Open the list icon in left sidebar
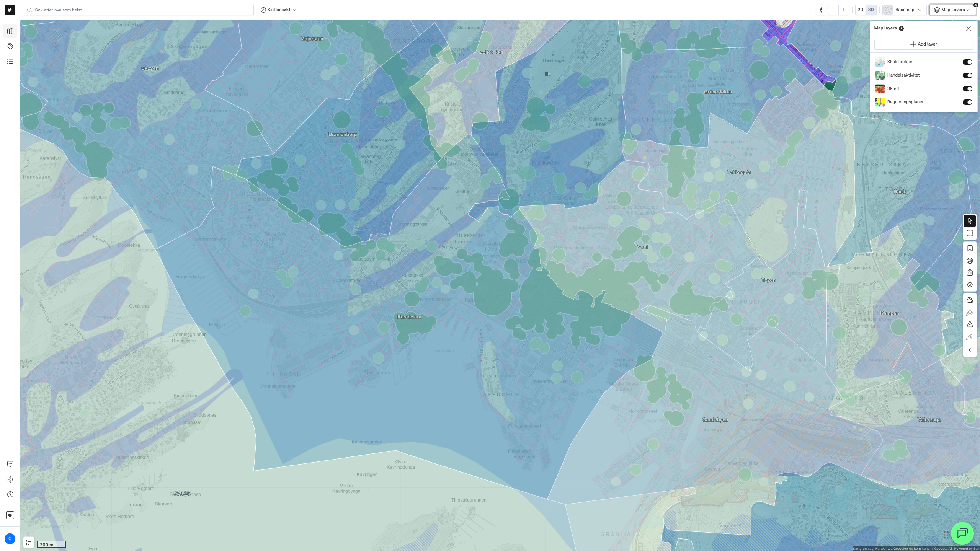 (x=10, y=62)
